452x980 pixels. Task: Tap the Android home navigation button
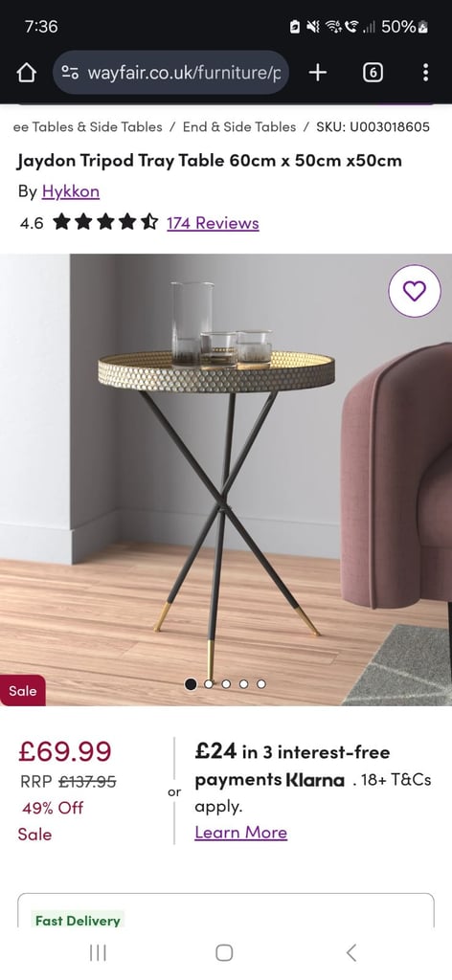coord(224,952)
